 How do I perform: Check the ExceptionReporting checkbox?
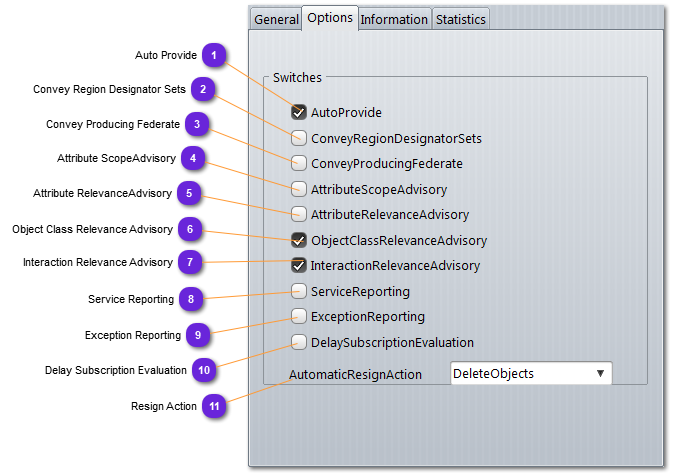click(299, 316)
